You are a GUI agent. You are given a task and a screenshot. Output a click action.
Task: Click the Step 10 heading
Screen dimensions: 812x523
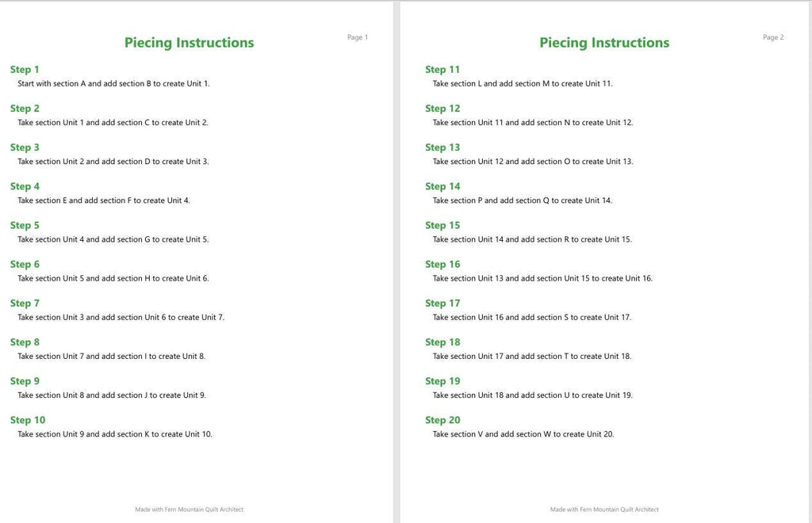tap(28, 420)
